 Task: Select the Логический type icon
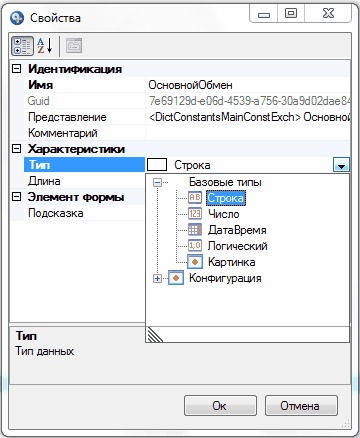coord(195,246)
